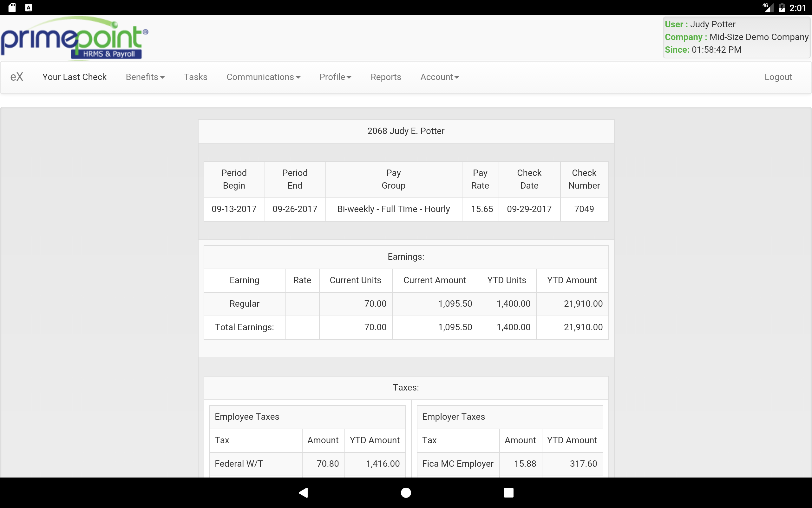Expand the Account dropdown menu
This screenshot has width=812, height=508.
point(440,77)
